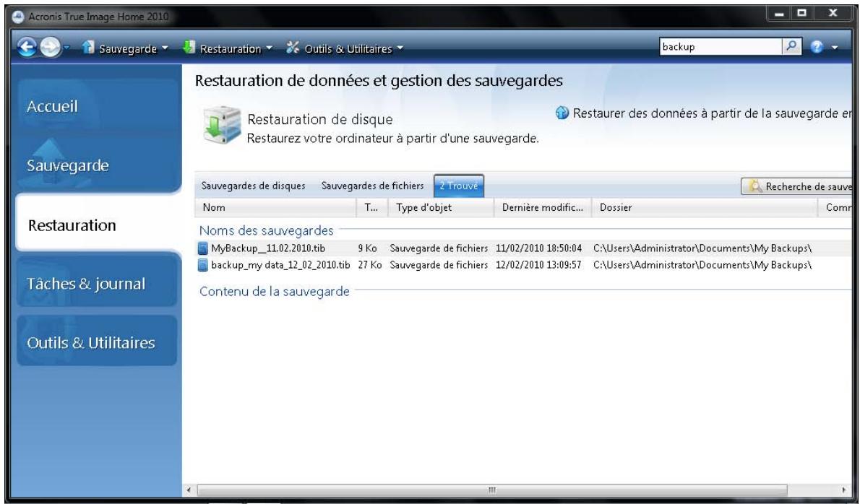860x504 pixels.
Task: Close the Acronis True Image window
Action: [x=833, y=14]
